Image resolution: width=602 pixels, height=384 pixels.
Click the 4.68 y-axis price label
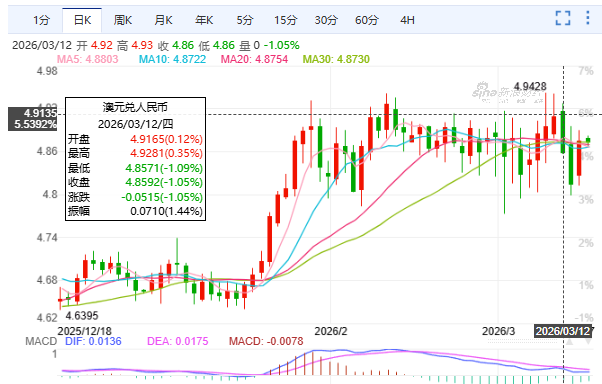point(47,280)
